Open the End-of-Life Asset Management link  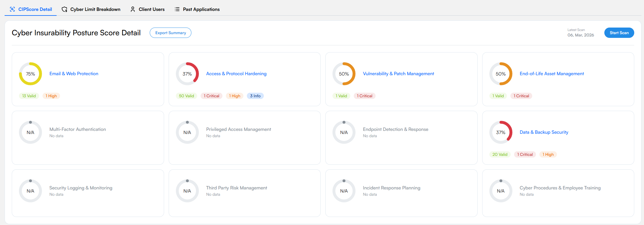coord(552,74)
